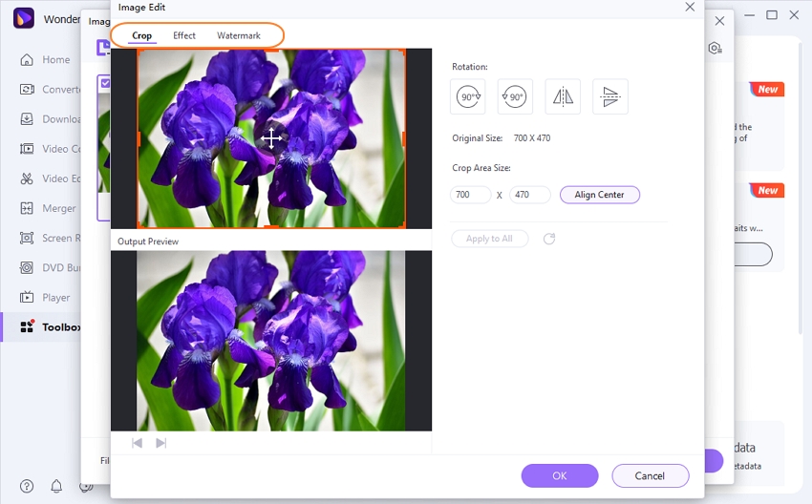Image resolution: width=812 pixels, height=504 pixels.
Task: Flip the image vertically
Action: [x=610, y=96]
